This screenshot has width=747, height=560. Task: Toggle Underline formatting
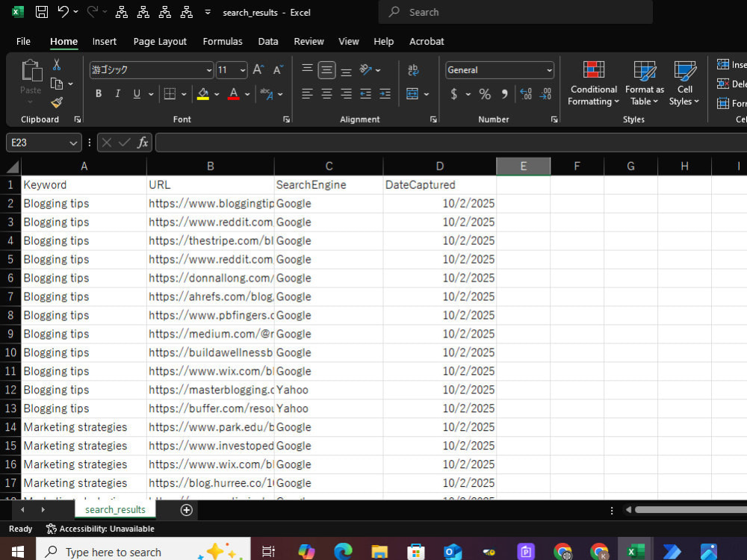click(x=137, y=94)
